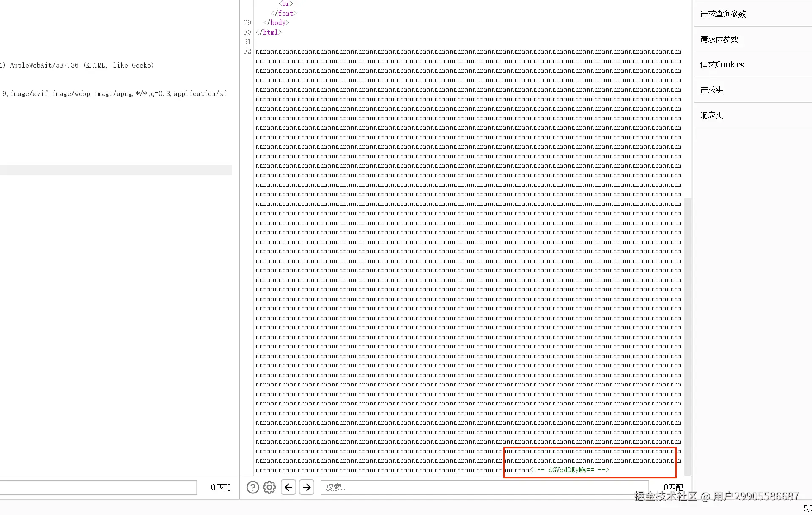Expand the 请求头 inspector section
Image resolution: width=812 pixels, height=515 pixels.
click(711, 90)
